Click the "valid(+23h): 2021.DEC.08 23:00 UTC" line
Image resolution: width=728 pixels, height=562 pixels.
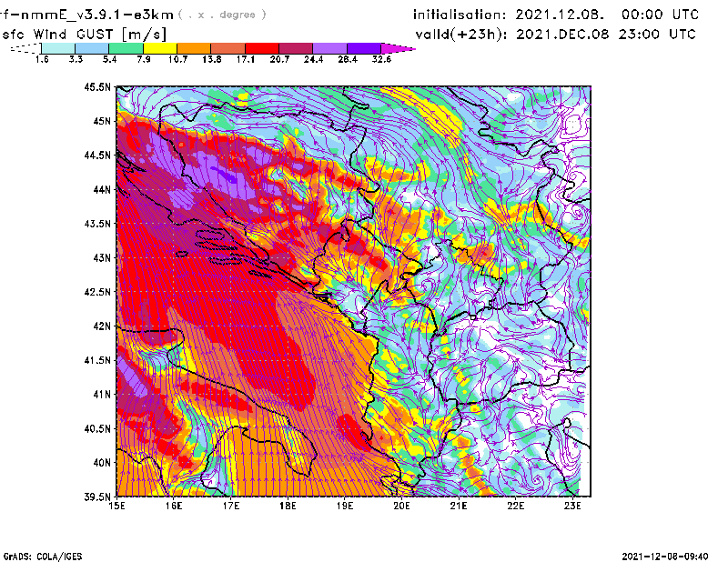pos(556,35)
